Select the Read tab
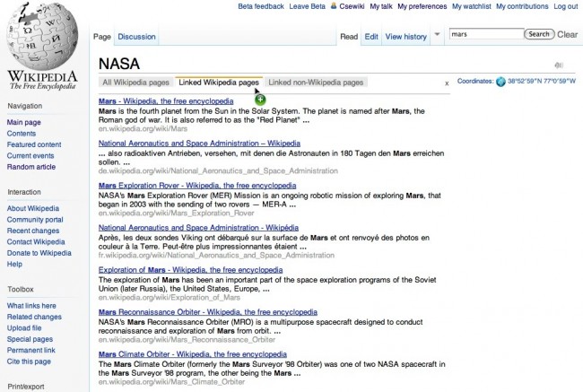The image size is (583, 392). click(x=349, y=37)
